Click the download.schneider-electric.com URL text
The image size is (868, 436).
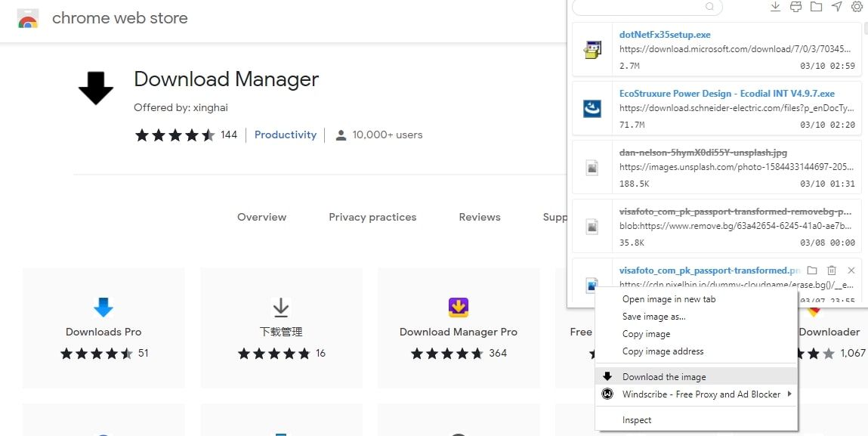click(x=737, y=108)
